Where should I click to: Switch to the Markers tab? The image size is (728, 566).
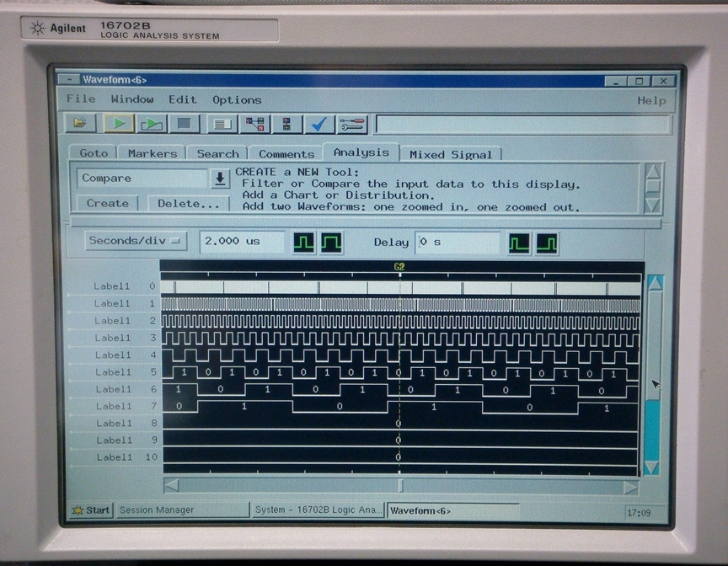point(153,153)
